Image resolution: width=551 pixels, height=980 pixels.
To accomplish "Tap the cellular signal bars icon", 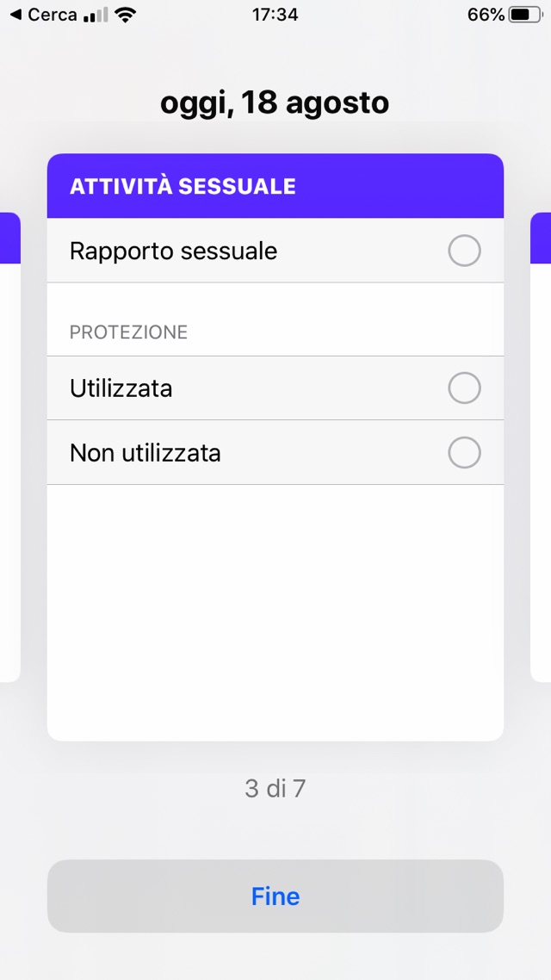I will click(x=96, y=15).
